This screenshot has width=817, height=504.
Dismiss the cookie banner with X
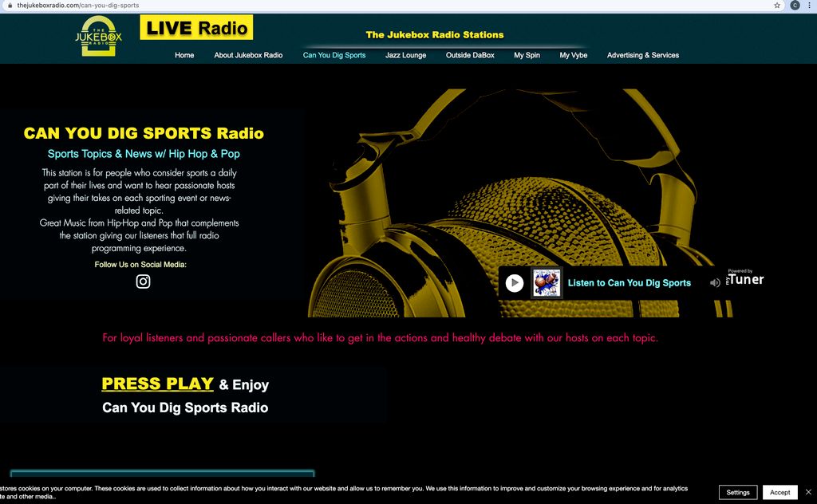[x=808, y=492]
